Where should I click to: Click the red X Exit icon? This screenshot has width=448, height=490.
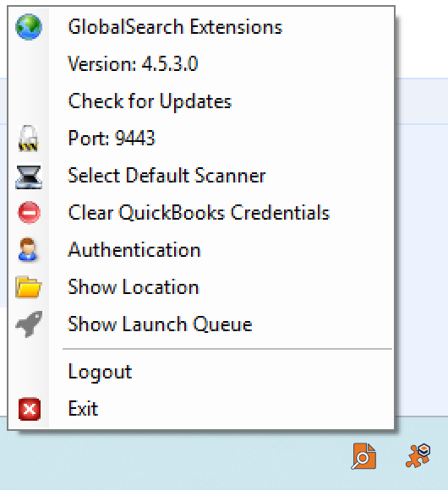click(30, 409)
